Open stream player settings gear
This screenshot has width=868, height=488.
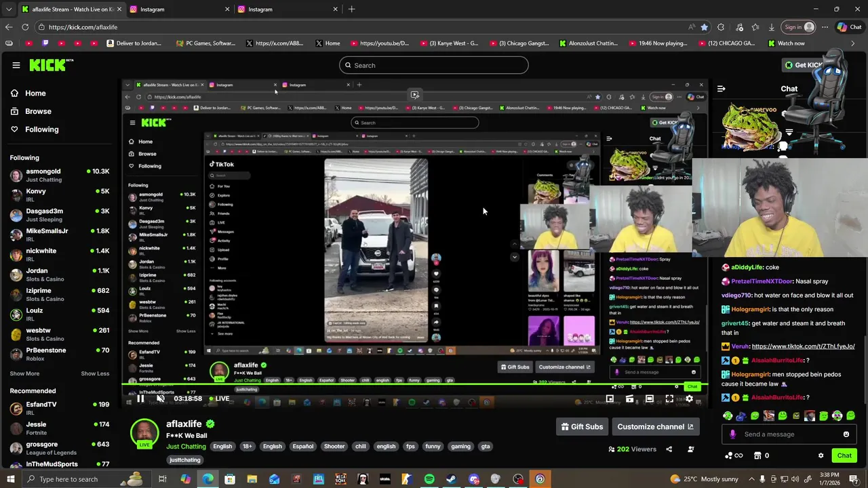[689, 399]
